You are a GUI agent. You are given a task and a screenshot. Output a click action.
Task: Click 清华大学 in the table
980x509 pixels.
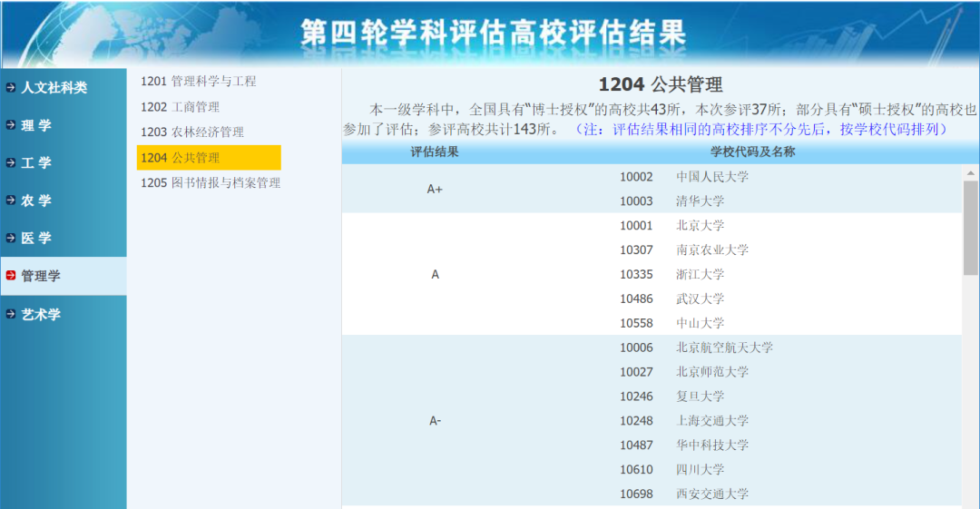point(700,201)
